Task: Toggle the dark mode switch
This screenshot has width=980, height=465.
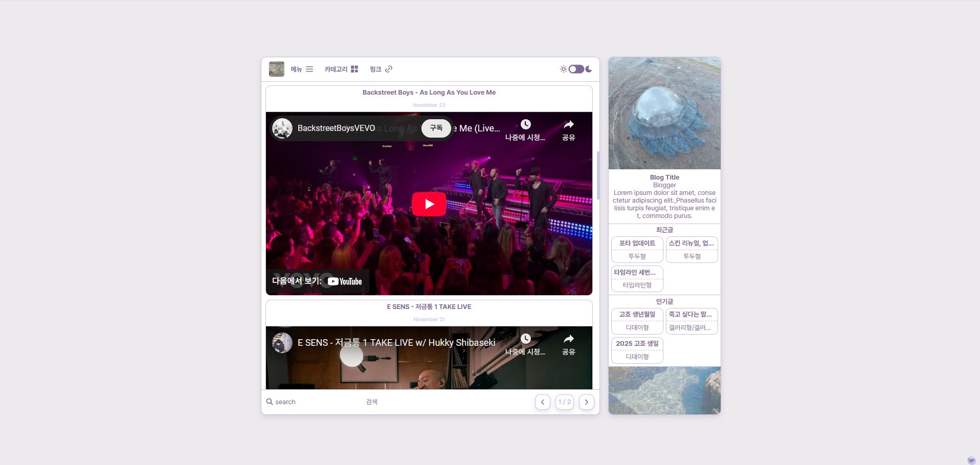Action: pyautogui.click(x=576, y=69)
